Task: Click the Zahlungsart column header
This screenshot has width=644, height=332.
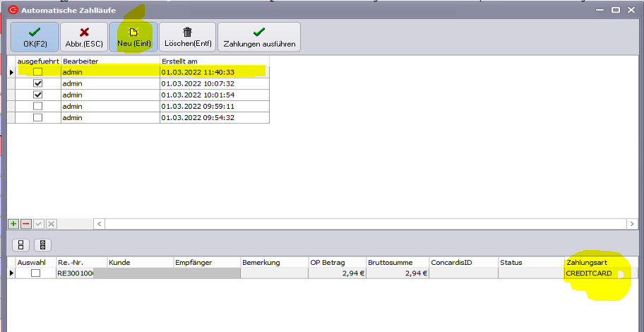Action: pos(597,263)
